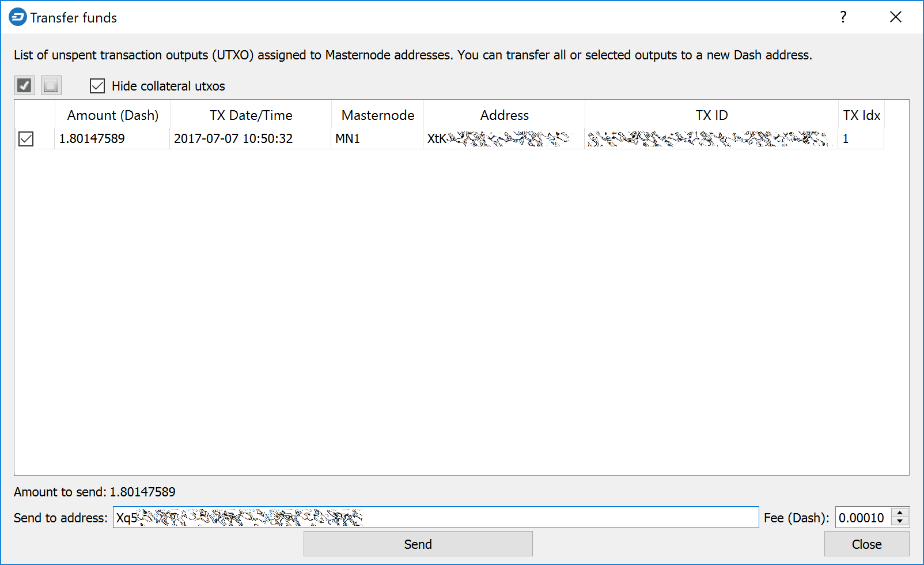Select the MN1 masternode cell
This screenshot has height=565, width=924.
[x=377, y=138]
